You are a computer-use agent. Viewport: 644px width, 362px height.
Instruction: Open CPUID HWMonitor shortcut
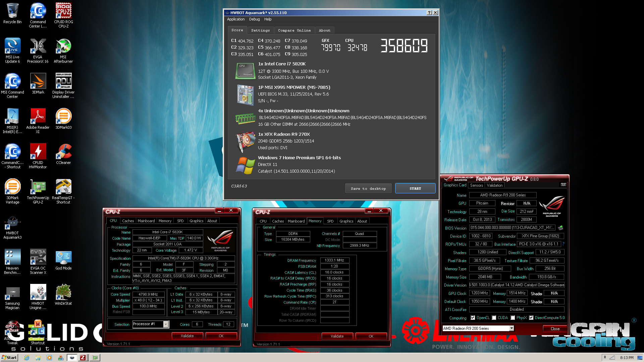pos(38,156)
